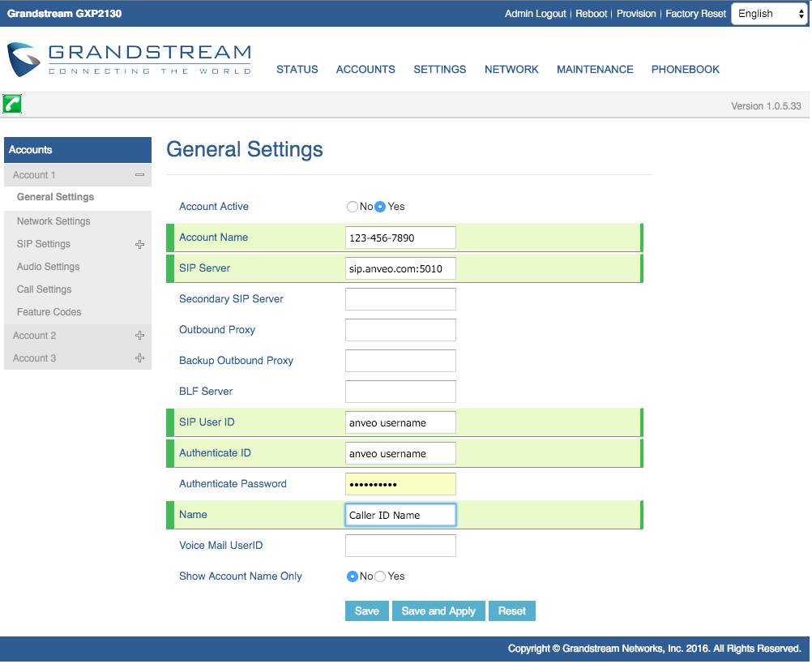Screen dimensions: 812x664
Task: Collapse Account 1 using the minus icon
Action: tap(139, 175)
